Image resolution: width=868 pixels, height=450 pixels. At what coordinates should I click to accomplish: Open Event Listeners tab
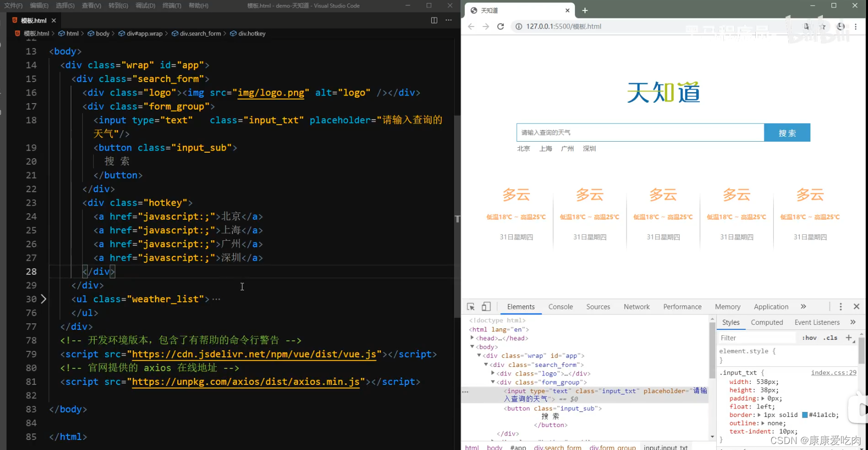817,322
